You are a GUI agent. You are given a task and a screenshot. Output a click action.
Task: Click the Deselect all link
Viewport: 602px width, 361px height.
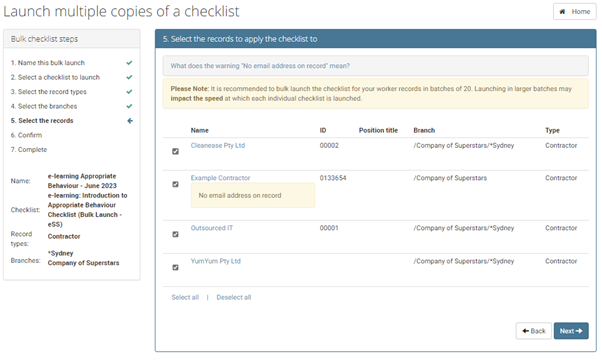tap(233, 297)
